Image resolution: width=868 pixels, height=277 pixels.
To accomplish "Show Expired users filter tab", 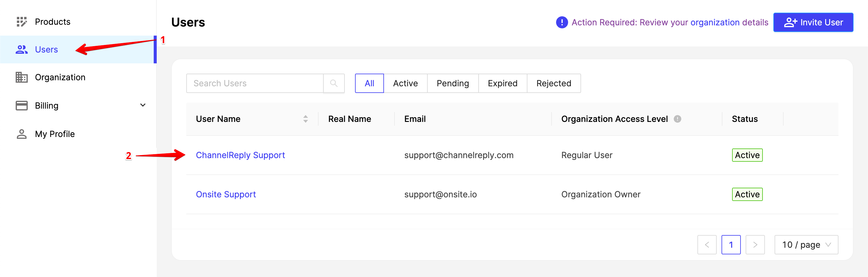I will tap(502, 83).
